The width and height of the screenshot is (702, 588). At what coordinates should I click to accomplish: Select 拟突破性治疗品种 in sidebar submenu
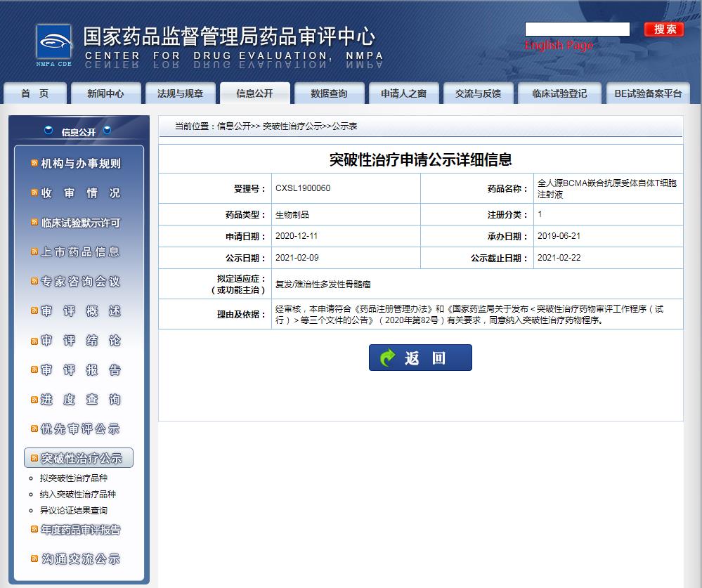point(74,478)
